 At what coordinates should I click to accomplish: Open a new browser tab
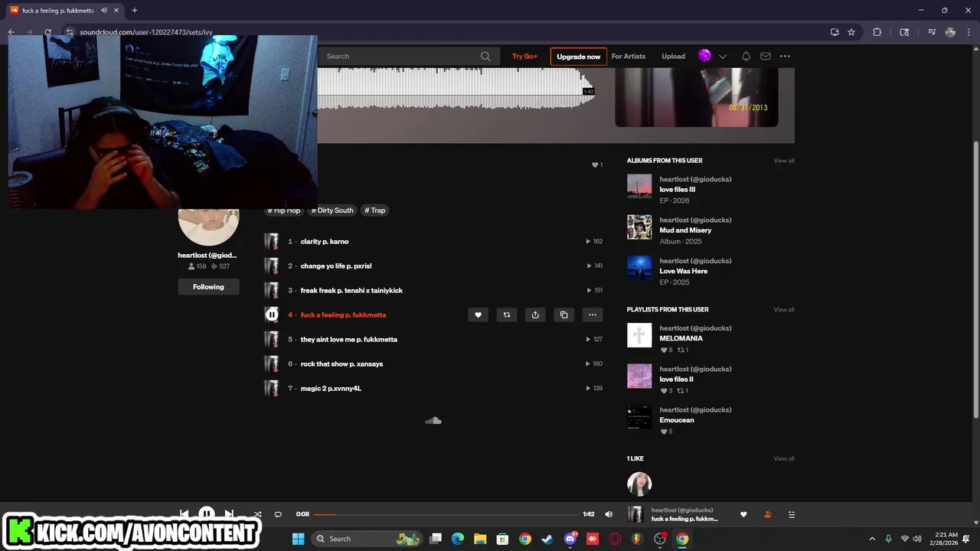[135, 11]
